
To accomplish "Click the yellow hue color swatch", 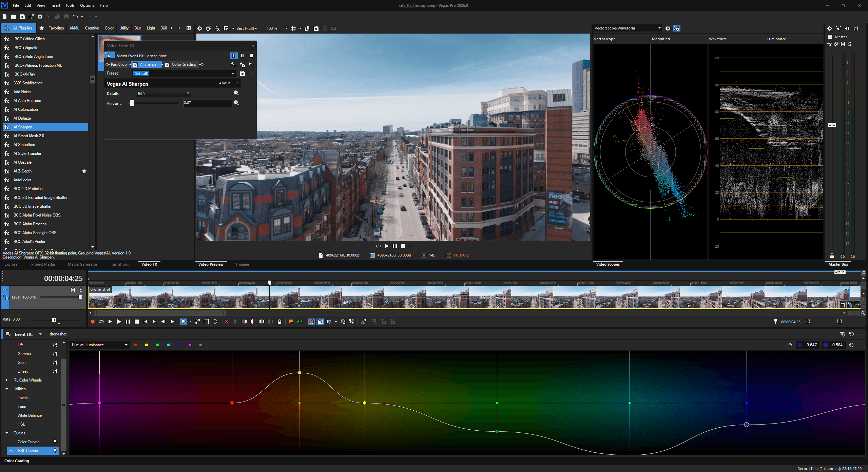I will [147, 345].
